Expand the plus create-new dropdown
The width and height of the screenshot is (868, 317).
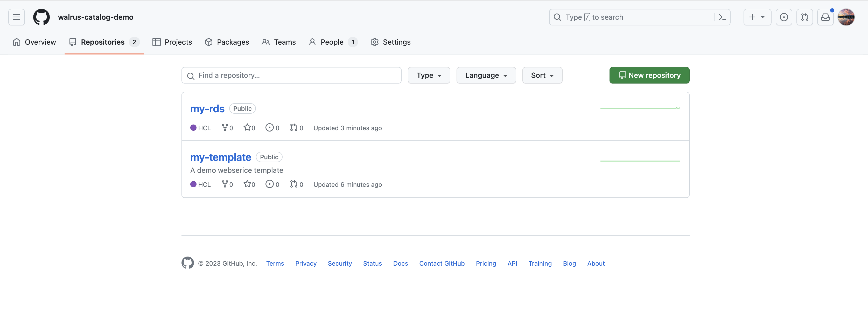pyautogui.click(x=757, y=17)
